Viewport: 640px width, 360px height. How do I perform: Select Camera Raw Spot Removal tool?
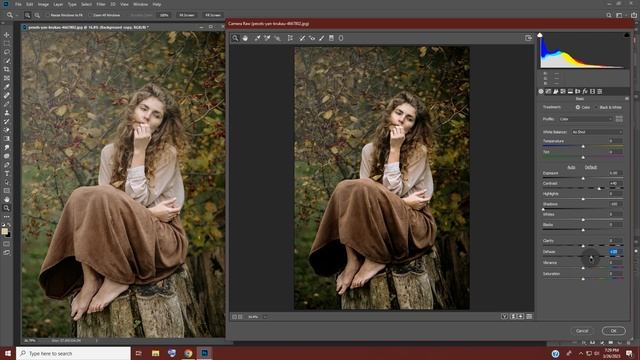(x=302, y=38)
